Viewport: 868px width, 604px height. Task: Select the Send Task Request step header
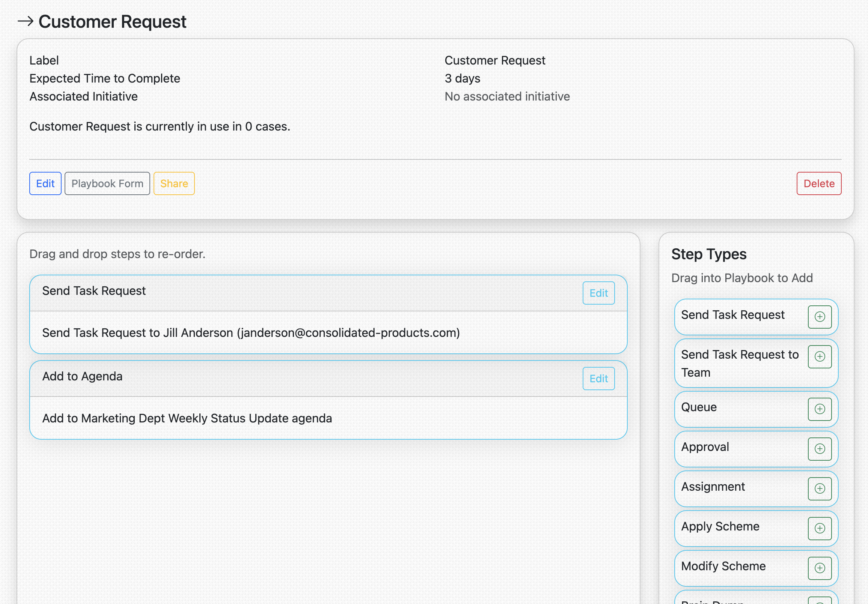pyautogui.click(x=94, y=291)
